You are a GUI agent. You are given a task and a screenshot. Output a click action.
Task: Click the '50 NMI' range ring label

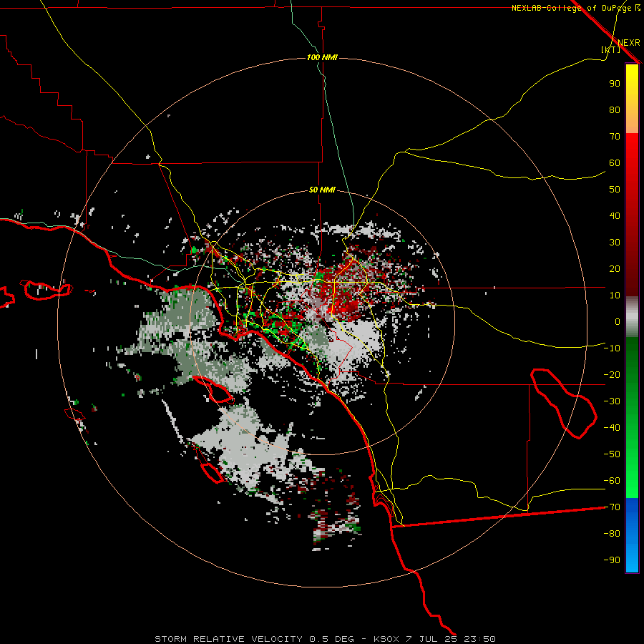pyautogui.click(x=322, y=190)
